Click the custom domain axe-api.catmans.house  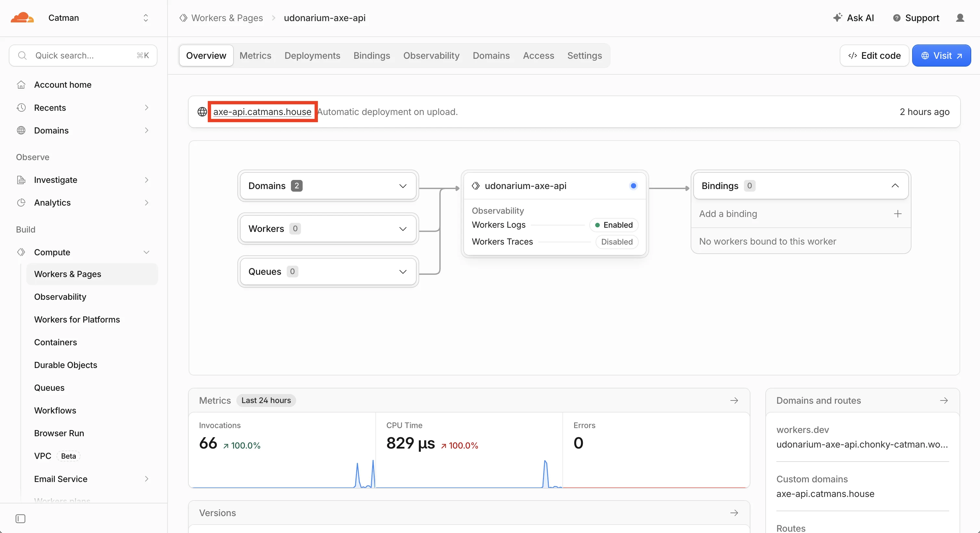(825, 494)
